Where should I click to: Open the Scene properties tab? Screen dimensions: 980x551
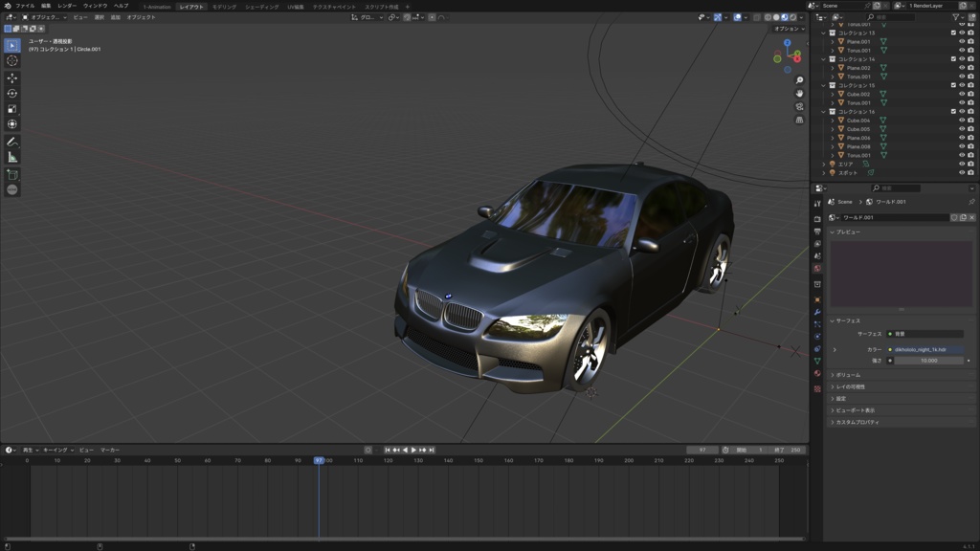point(817,256)
